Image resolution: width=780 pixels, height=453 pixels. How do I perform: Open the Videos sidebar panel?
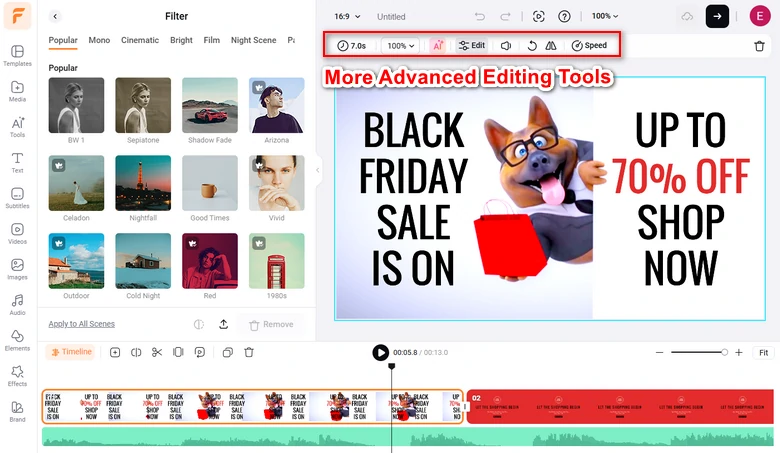coord(17,234)
